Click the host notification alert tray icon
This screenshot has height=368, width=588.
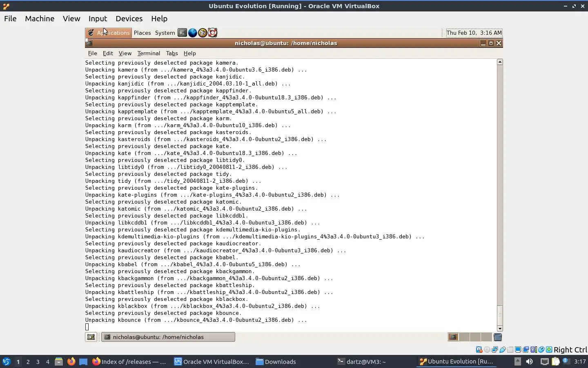(566, 361)
